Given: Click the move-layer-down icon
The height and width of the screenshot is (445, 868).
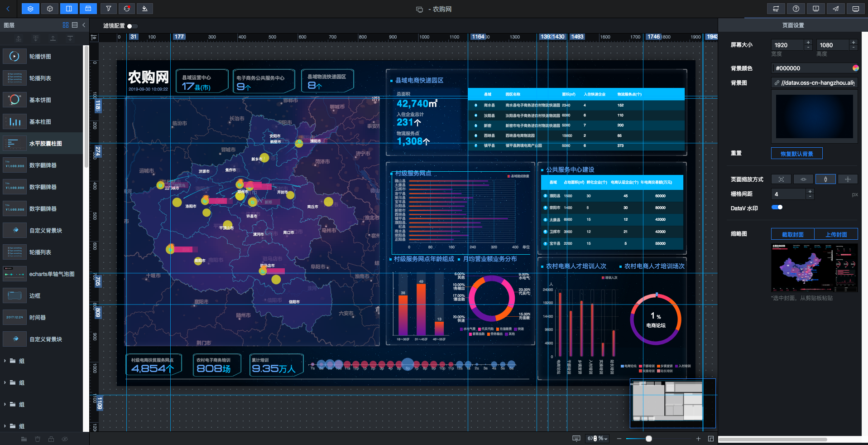Looking at the screenshot, I should (70, 39).
